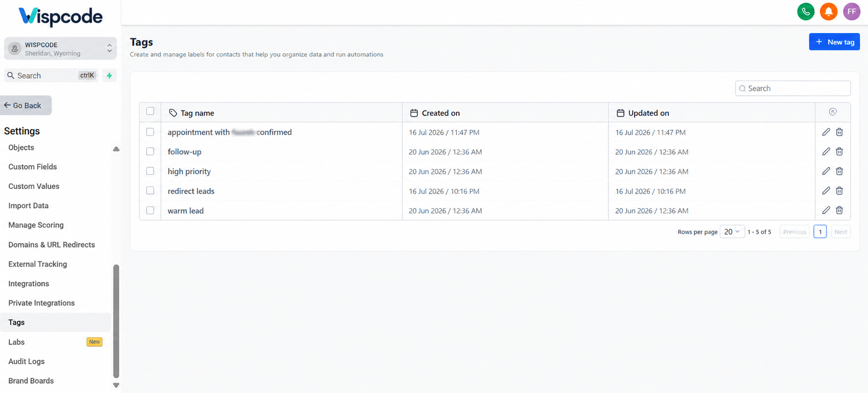Click the location avatar icon next to WISPCODE
Screen dimensions: 868x393
[x=15, y=48]
